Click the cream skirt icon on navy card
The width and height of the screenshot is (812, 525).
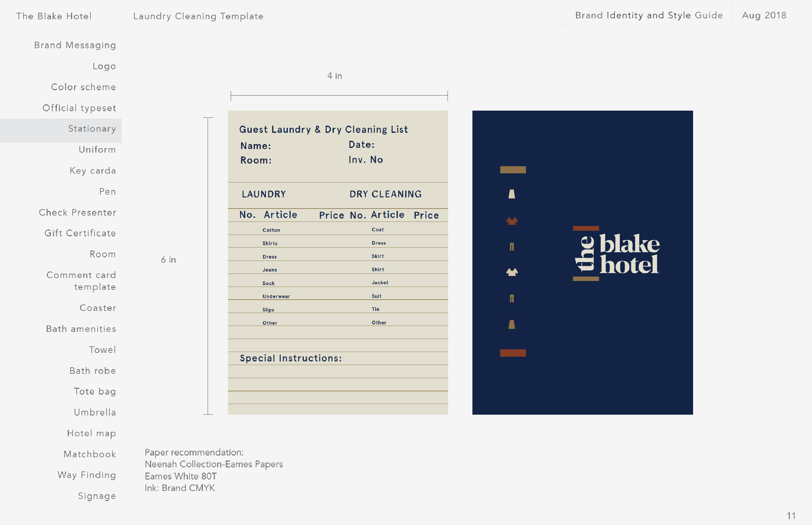(512, 194)
